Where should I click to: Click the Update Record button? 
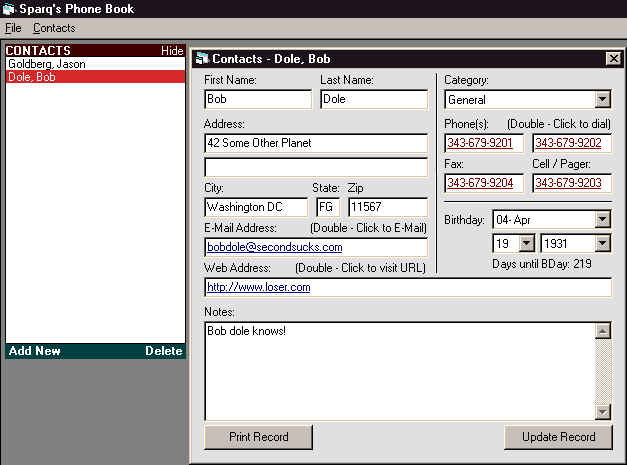[559, 437]
